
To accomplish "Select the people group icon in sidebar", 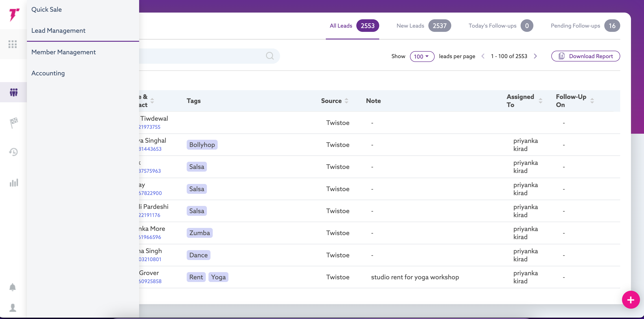I will pyautogui.click(x=13, y=92).
